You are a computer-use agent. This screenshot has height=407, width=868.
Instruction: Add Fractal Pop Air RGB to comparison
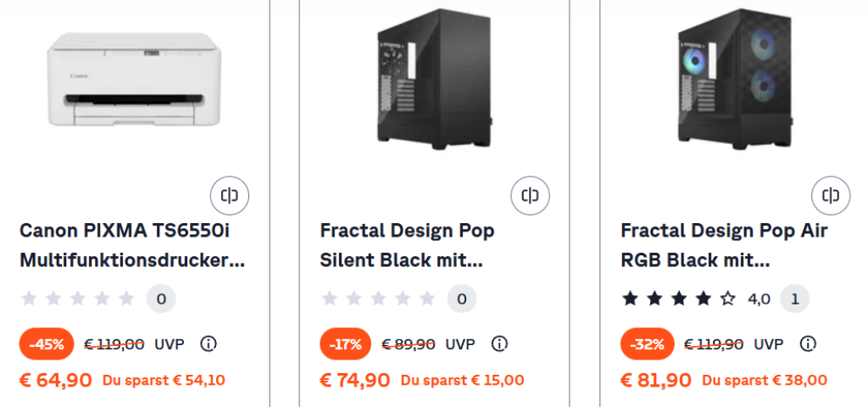point(831,196)
